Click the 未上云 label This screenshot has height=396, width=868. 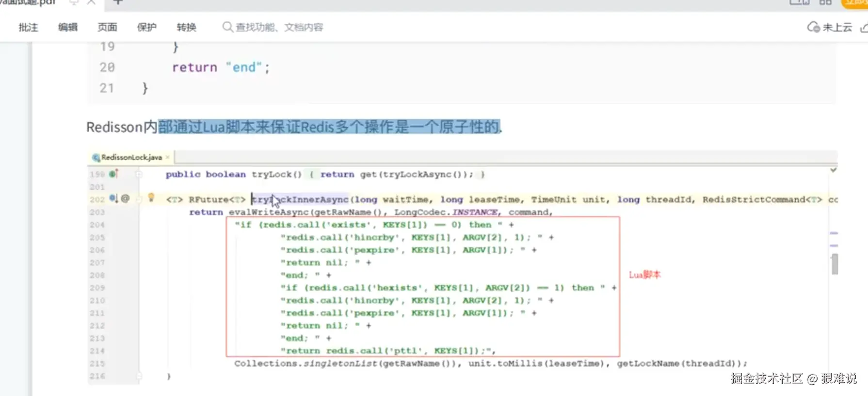(837, 27)
